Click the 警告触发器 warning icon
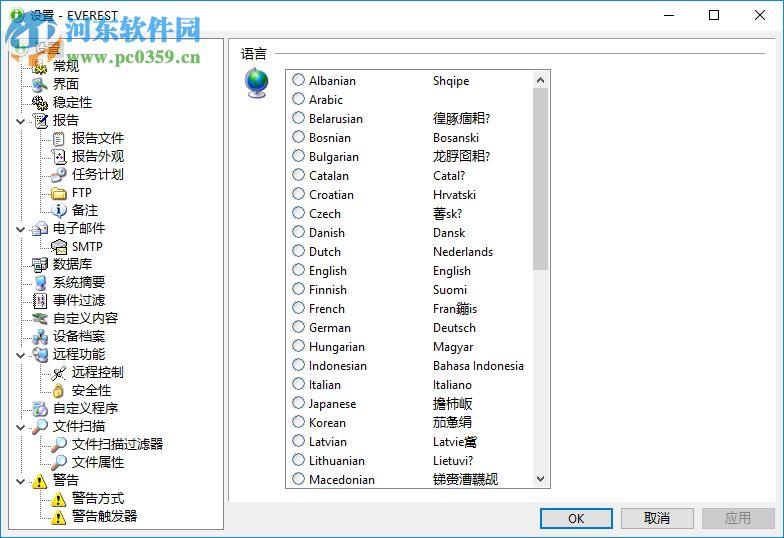This screenshot has height=538, width=784. [x=58, y=517]
